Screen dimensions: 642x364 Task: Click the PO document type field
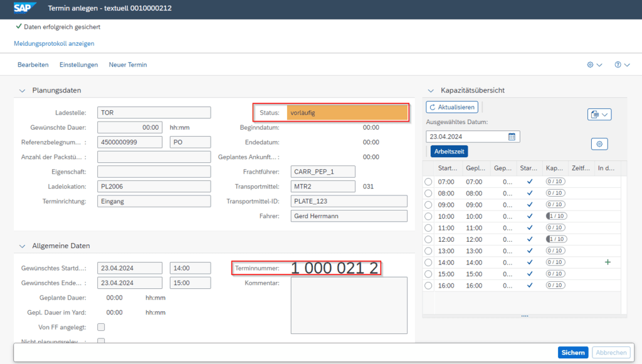click(x=191, y=142)
